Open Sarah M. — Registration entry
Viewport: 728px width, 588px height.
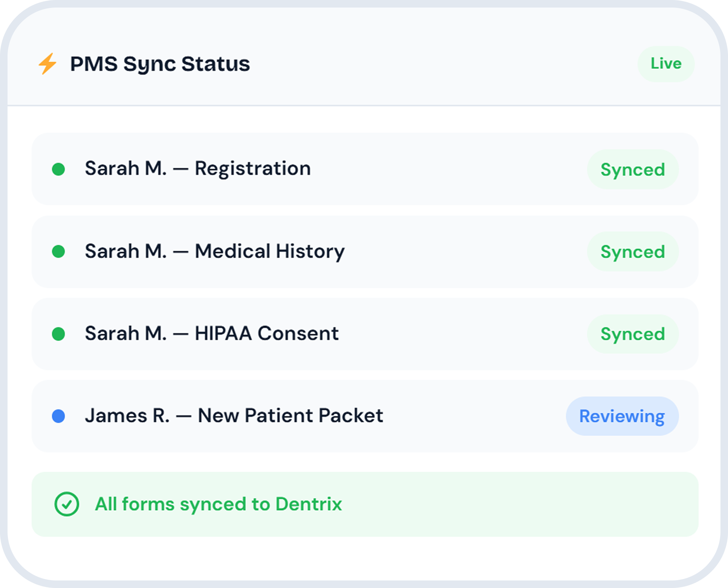click(x=198, y=168)
